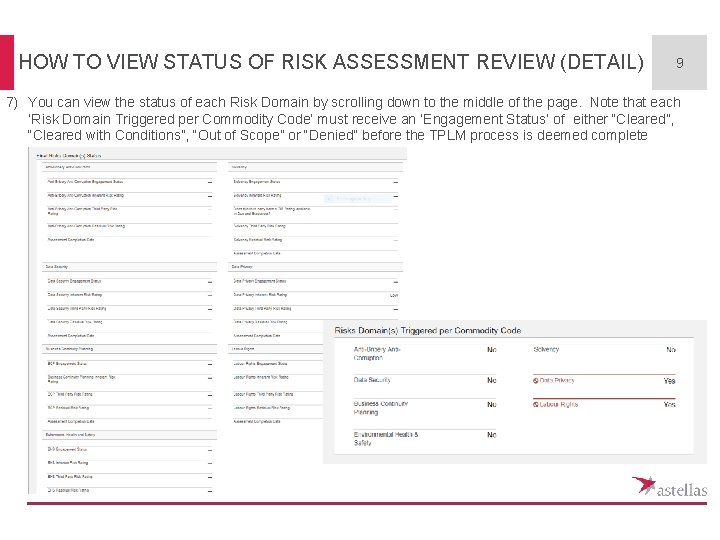Click the red icon beside Labour Rights
This screenshot has height=540, width=720.
click(x=535, y=405)
